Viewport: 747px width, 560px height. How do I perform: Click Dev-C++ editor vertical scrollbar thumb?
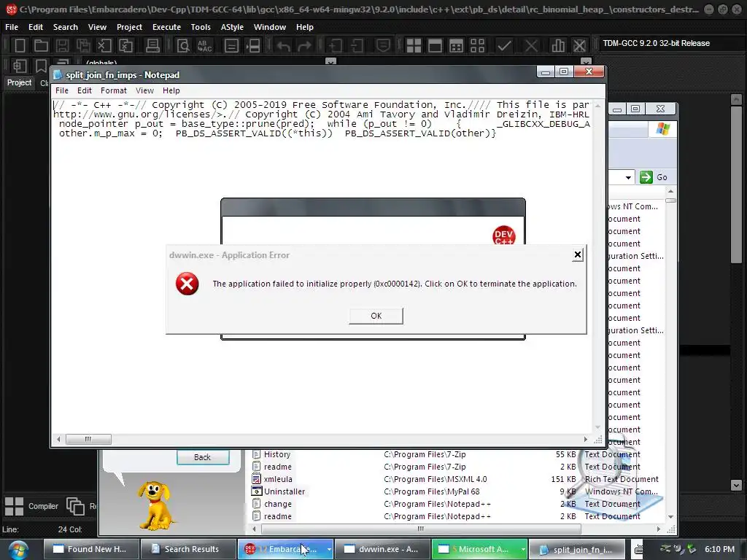click(736, 184)
